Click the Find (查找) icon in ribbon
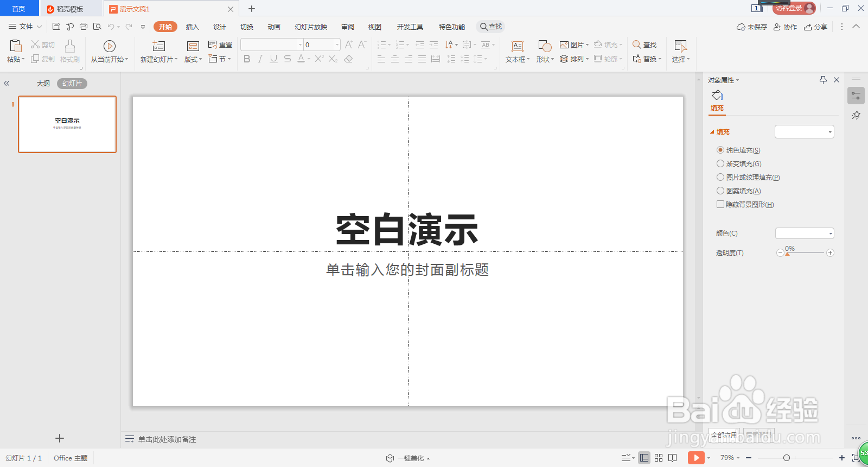Screen dimensions: 868x467 637,45
